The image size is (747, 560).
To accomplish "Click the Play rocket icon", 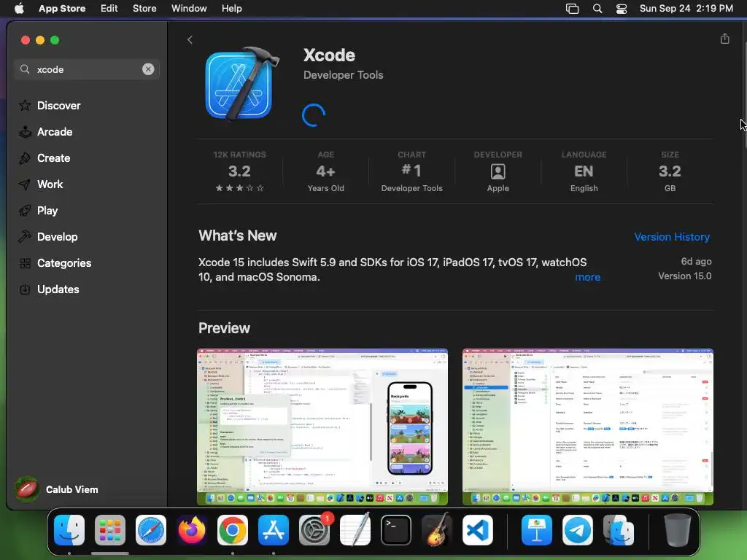I will [x=25, y=210].
